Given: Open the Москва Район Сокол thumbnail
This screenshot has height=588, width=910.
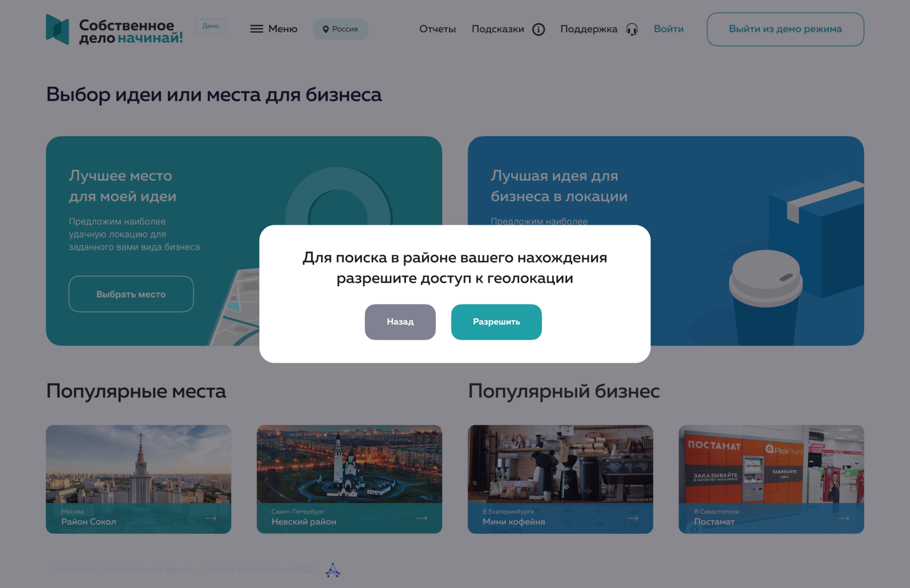Looking at the screenshot, I should click(x=138, y=479).
